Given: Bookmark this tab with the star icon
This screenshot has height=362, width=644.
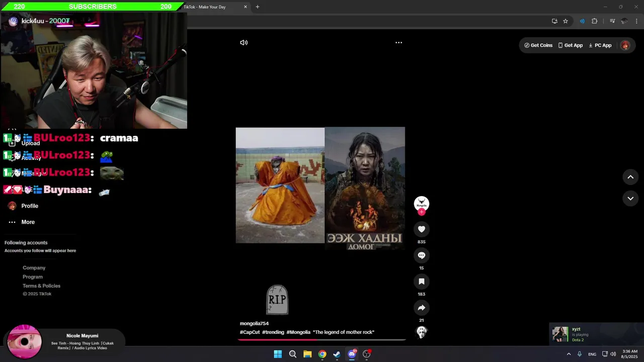Looking at the screenshot, I should (x=566, y=21).
